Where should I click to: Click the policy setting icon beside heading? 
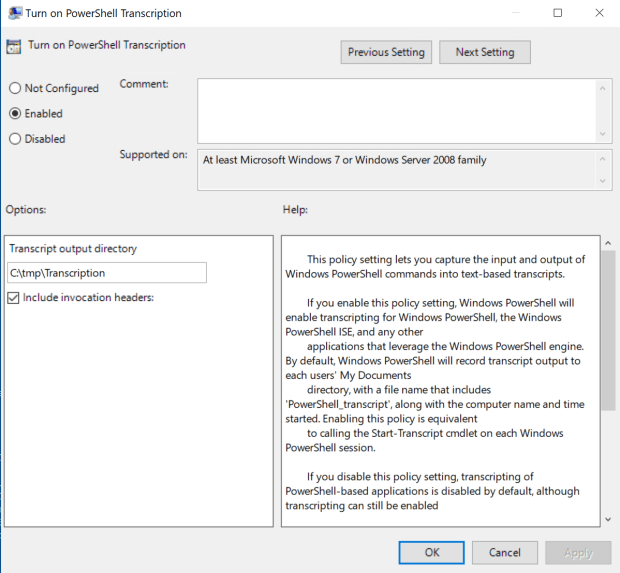[x=13, y=47]
